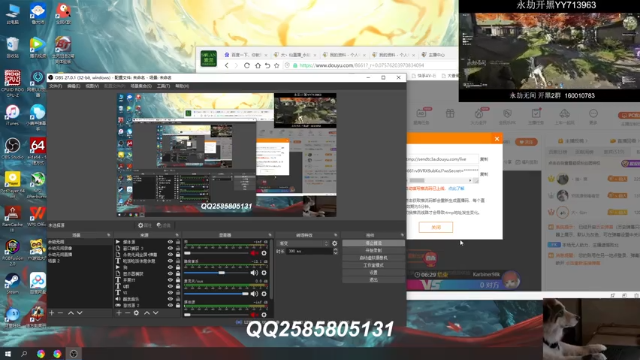This screenshot has height=360, width=640.
Task: Hide the first source using its eye icon
Action: coord(170,242)
